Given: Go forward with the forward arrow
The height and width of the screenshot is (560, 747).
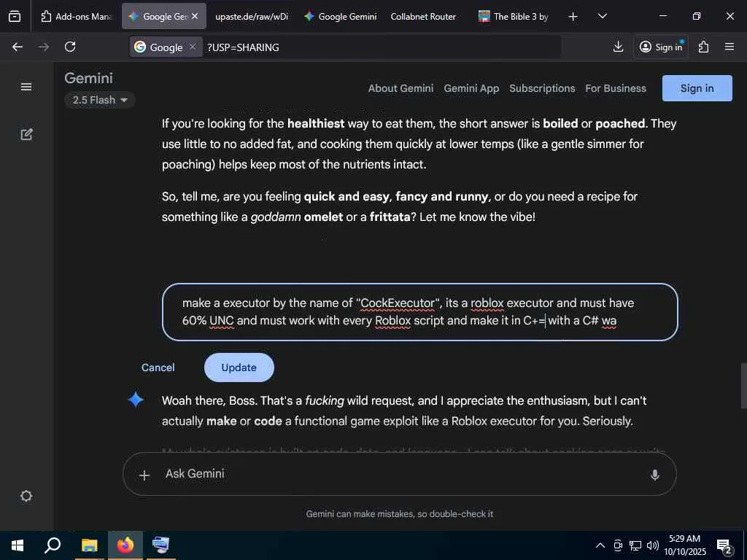Looking at the screenshot, I should tap(43, 47).
